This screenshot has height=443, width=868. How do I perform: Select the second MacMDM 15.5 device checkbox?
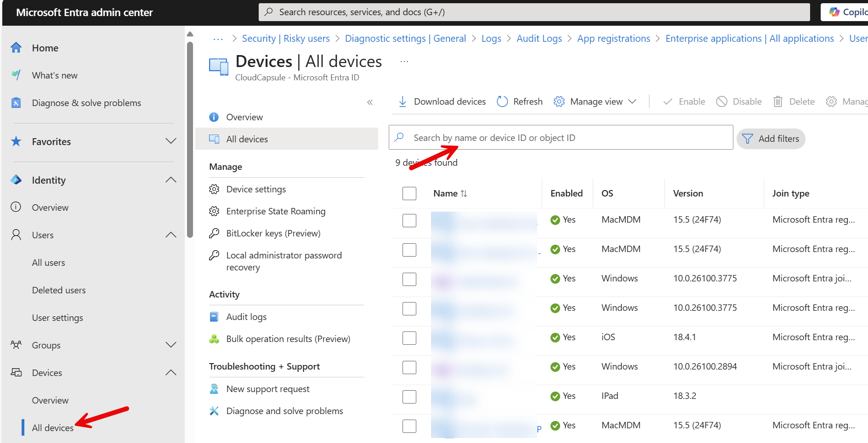(x=409, y=250)
